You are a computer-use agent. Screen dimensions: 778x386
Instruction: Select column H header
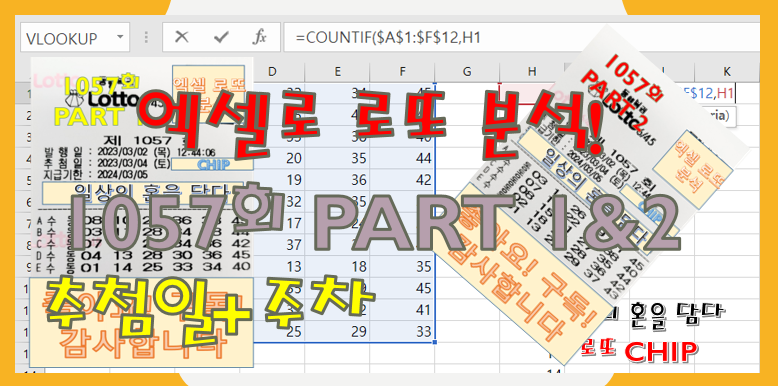(532, 72)
